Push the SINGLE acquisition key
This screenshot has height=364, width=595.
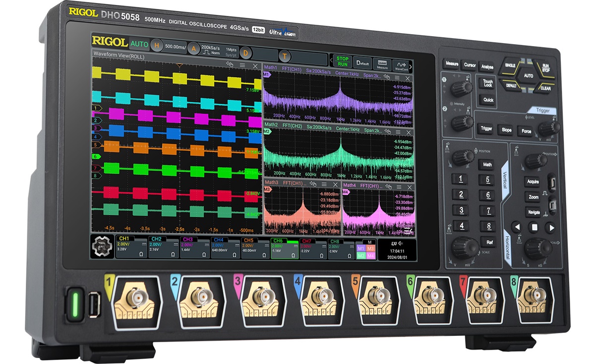[x=511, y=65]
